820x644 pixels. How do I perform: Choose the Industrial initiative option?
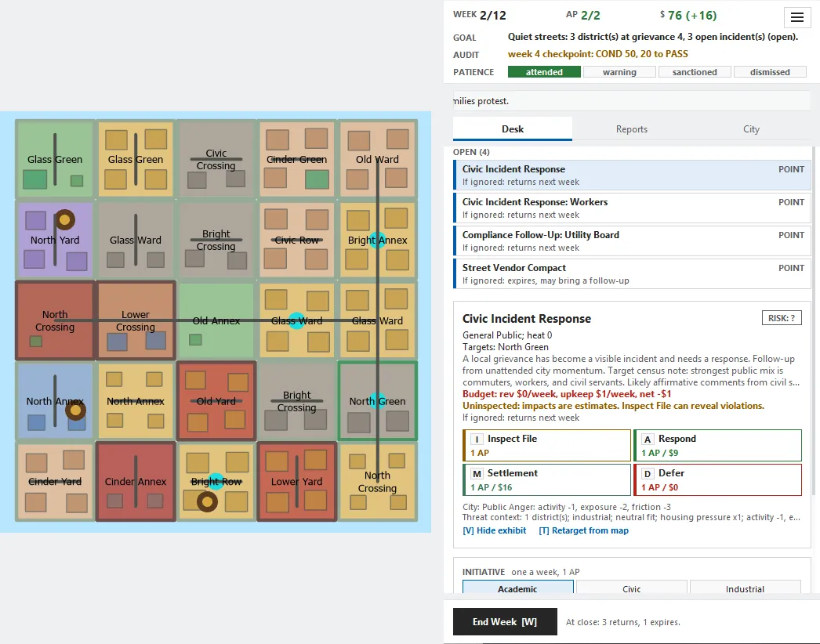(745, 587)
